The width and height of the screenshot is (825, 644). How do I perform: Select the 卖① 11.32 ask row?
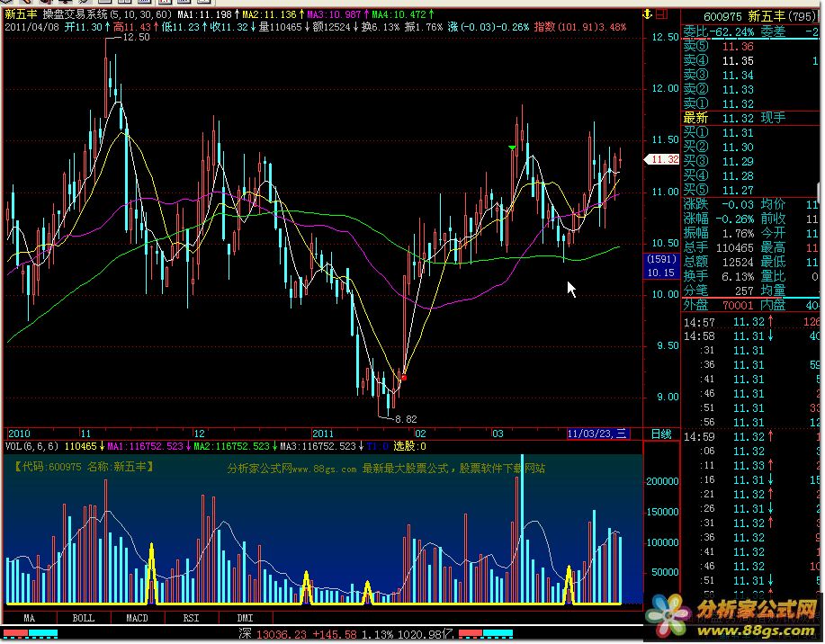tap(751, 103)
